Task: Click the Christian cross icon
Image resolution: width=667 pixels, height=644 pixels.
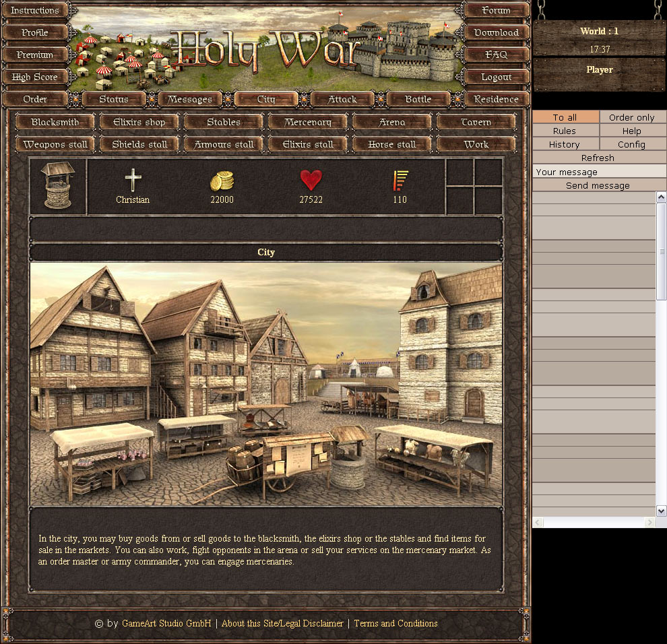Action: click(133, 181)
